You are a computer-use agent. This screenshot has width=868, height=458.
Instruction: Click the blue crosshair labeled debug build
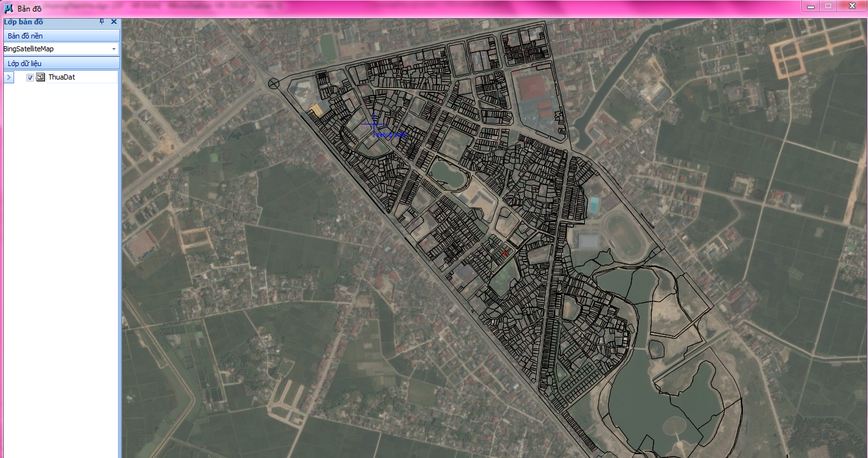374,125
